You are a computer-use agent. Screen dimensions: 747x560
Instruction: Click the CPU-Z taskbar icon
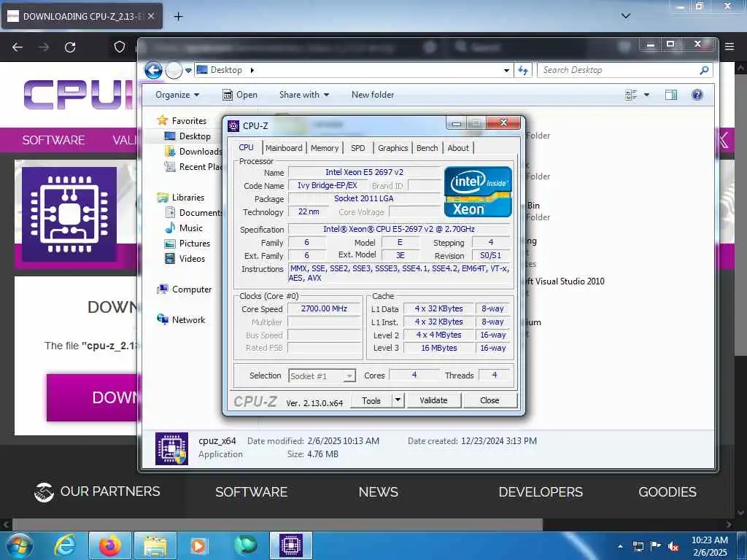(291, 545)
